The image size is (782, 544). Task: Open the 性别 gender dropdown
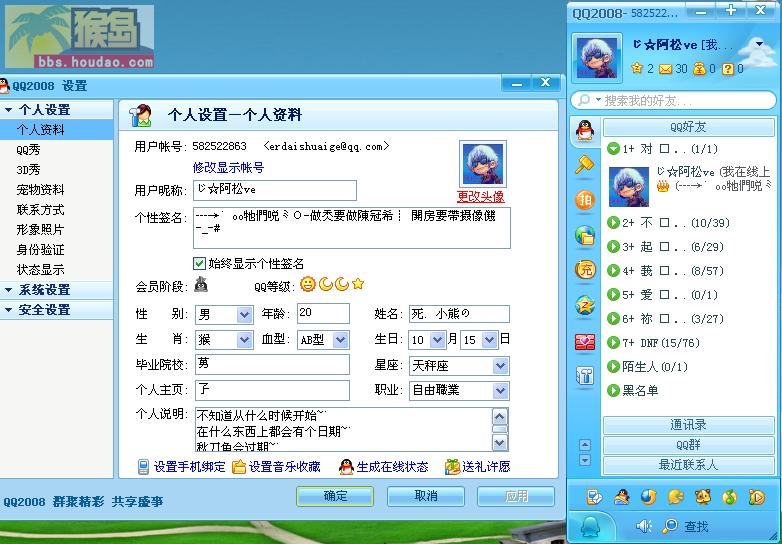click(x=244, y=315)
